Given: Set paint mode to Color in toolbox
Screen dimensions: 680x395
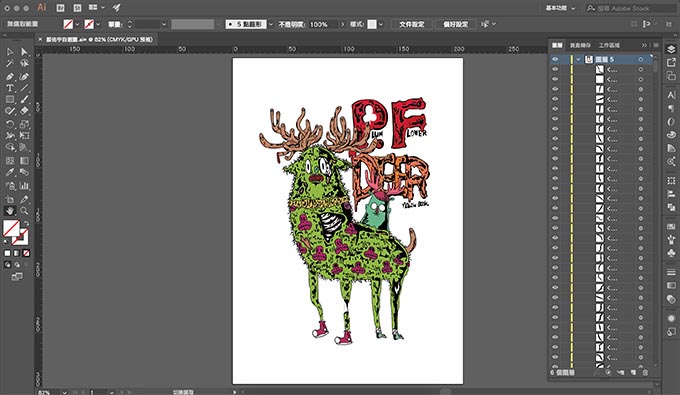Looking at the screenshot, I should [7, 253].
